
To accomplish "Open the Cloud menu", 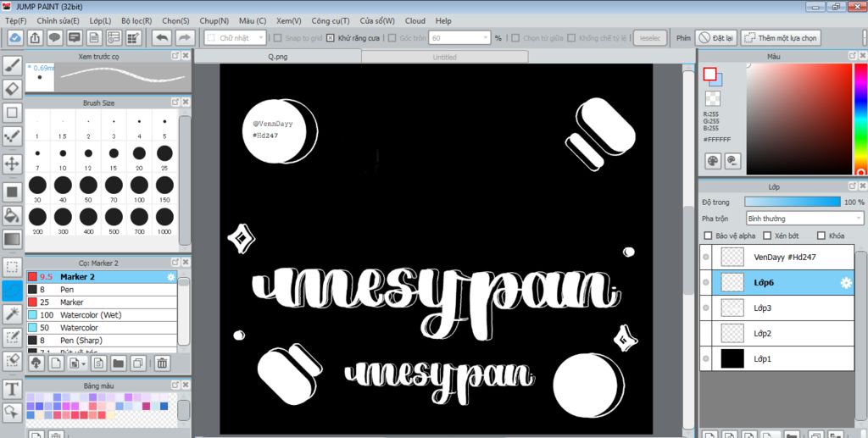I will [415, 20].
